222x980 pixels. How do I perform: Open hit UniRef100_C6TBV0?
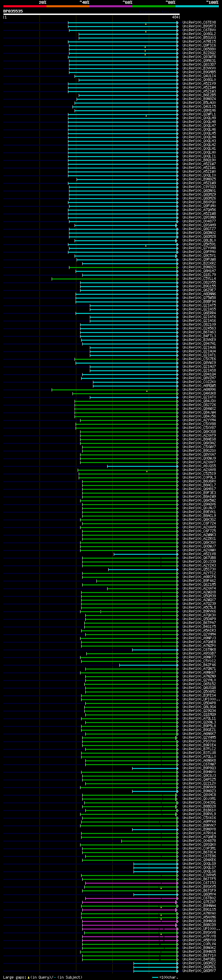[x=199, y=30]
